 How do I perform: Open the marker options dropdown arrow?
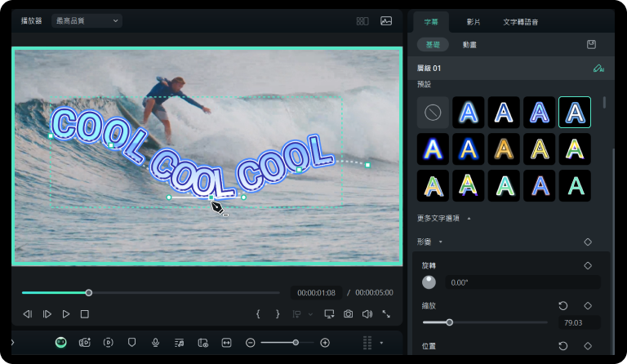coord(310,314)
